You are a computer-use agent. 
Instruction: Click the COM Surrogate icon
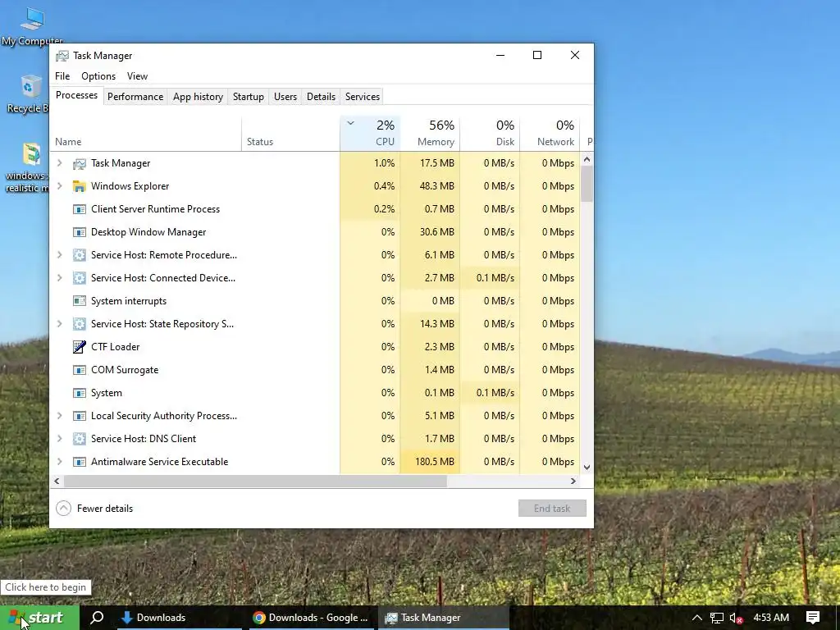point(80,370)
